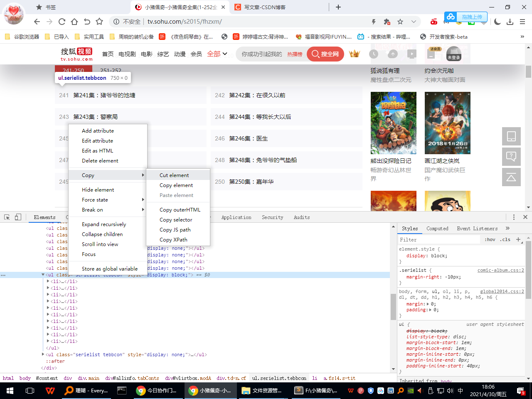Close the DevTools panel

coord(525,217)
